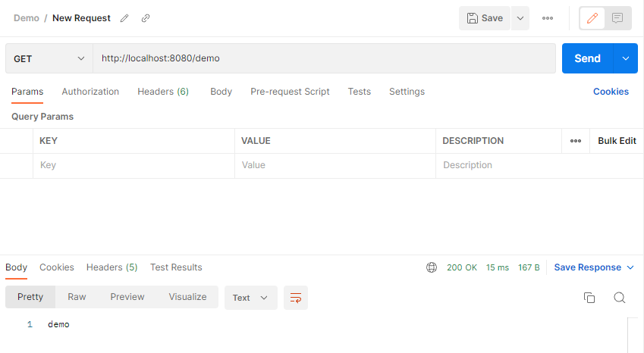The width and height of the screenshot is (644, 353).
Task: Select the response Body tab
Action: pos(16,267)
